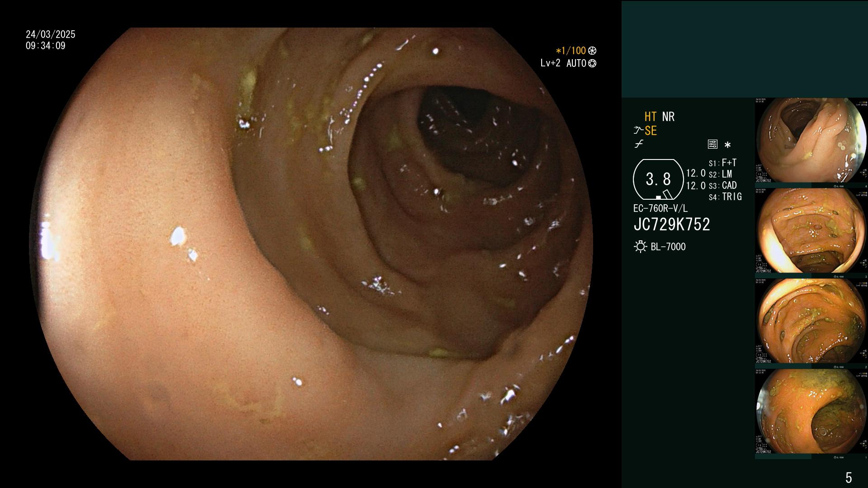Click the iris icon beside *1/100

pyautogui.click(x=592, y=51)
